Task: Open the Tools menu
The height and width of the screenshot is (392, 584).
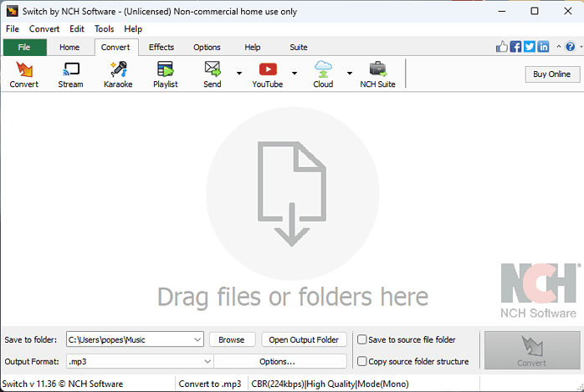Action: tap(105, 29)
